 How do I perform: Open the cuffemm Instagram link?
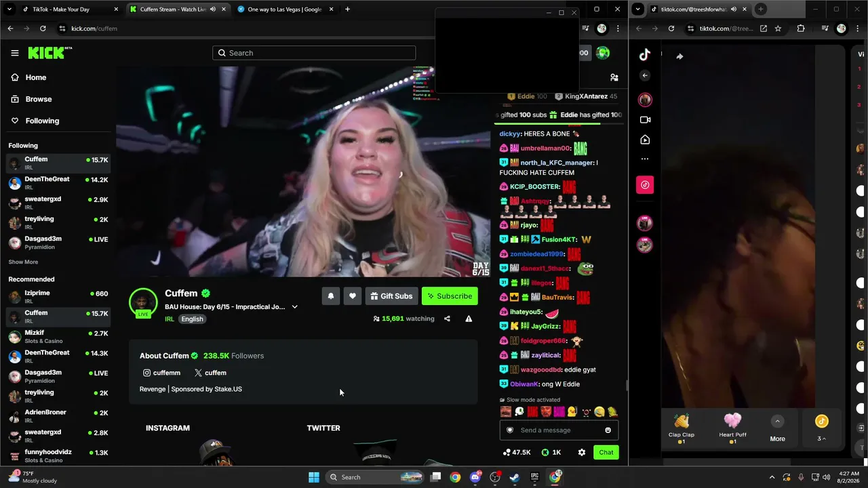coord(161,373)
